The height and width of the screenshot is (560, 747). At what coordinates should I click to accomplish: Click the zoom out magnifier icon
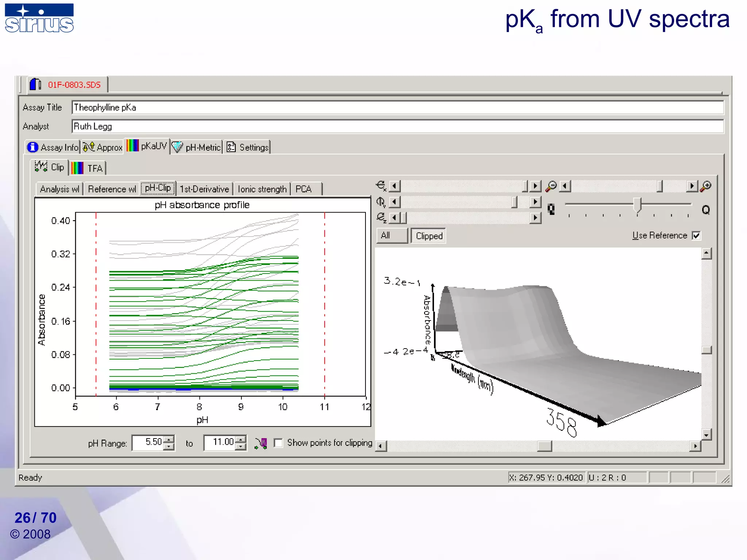[x=551, y=186]
